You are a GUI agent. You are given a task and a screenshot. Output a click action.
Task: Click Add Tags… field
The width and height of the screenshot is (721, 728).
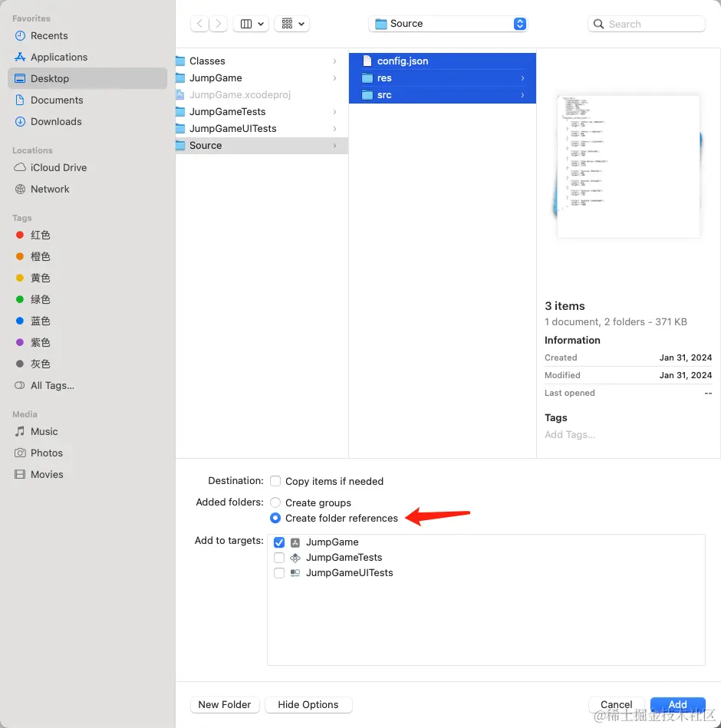(x=570, y=434)
